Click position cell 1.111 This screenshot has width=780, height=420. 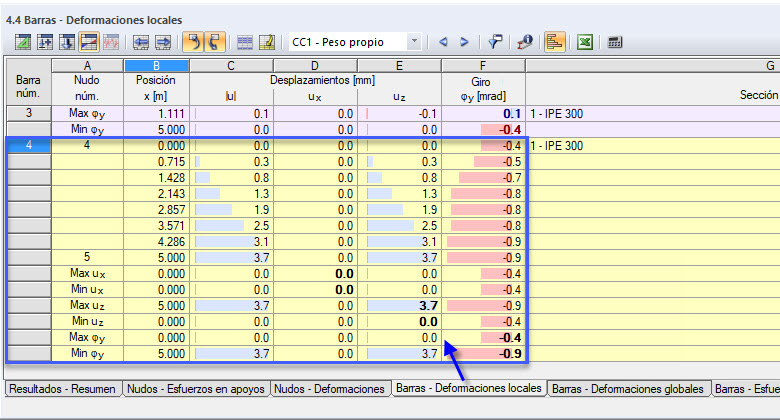coord(156,114)
